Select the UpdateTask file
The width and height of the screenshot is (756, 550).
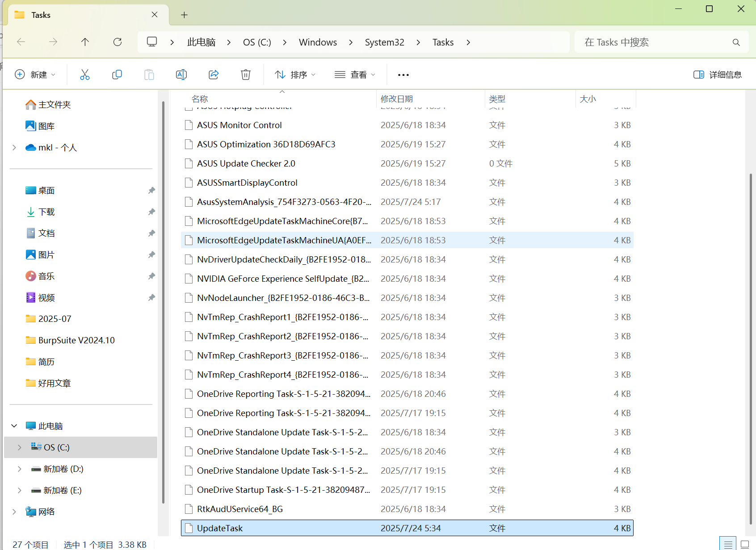point(407,528)
